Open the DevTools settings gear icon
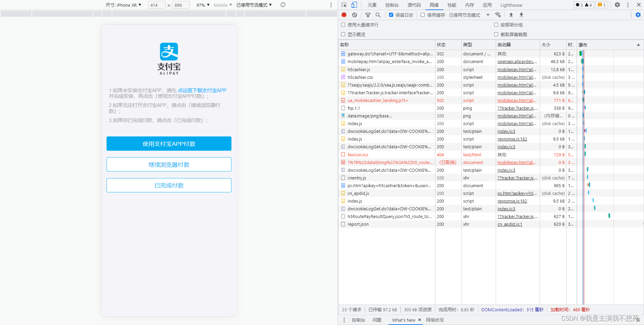The height and width of the screenshot is (325, 644). [618, 5]
